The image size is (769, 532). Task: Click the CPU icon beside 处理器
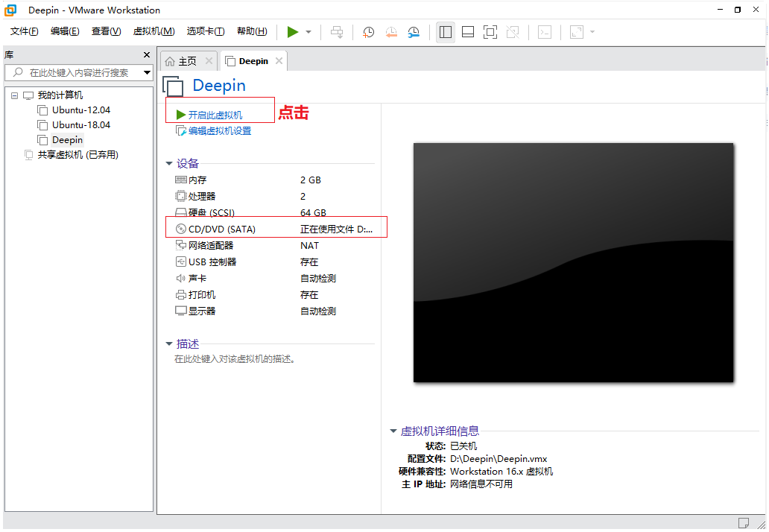tap(181, 196)
